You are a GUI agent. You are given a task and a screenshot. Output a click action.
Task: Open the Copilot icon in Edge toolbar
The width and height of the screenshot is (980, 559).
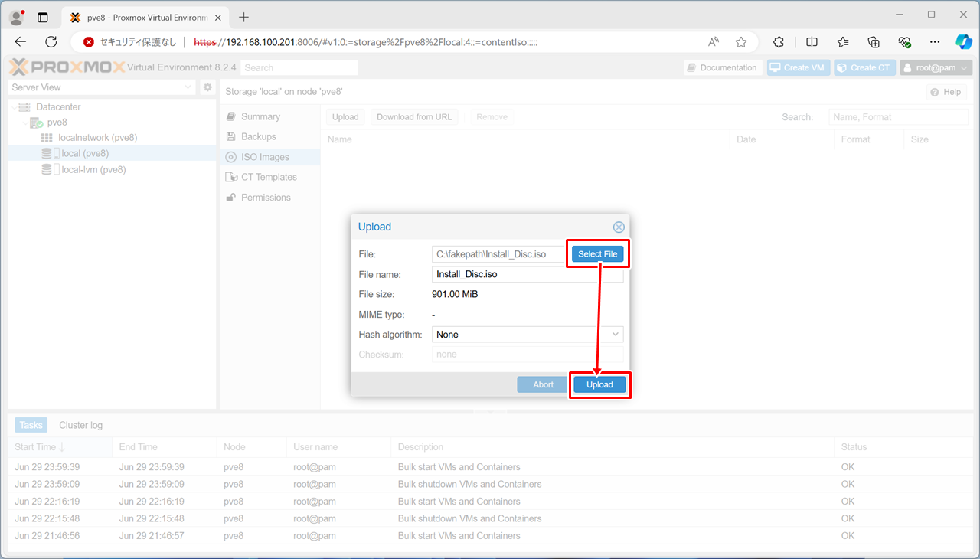pyautogui.click(x=963, y=42)
